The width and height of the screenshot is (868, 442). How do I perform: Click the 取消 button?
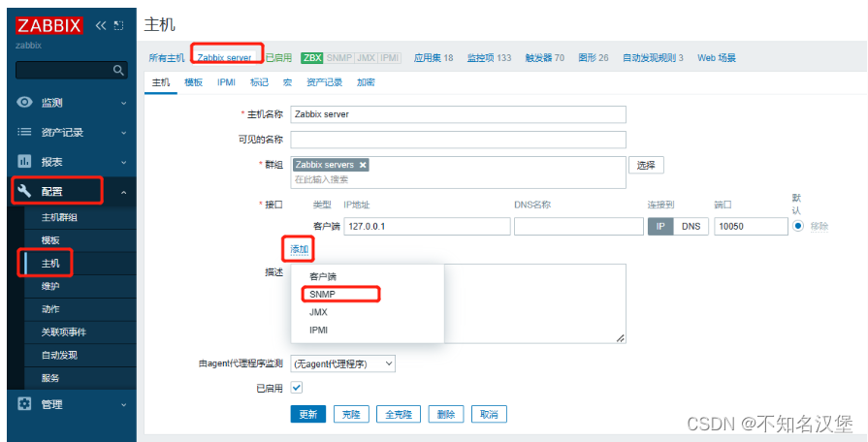[x=490, y=414]
